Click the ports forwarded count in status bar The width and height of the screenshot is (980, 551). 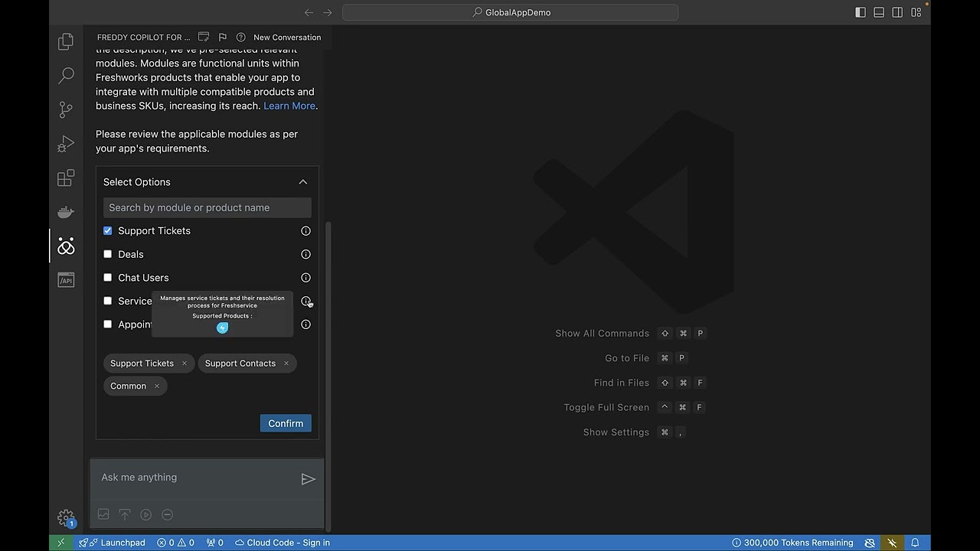pyautogui.click(x=215, y=543)
